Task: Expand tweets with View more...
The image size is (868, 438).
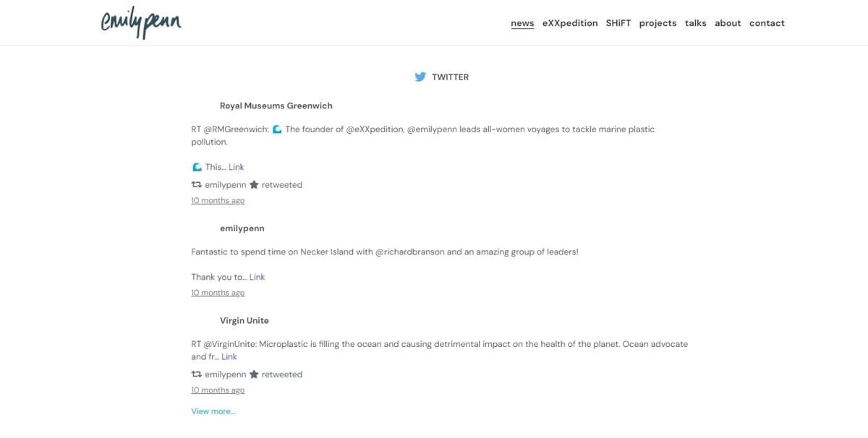Action: coord(213,411)
